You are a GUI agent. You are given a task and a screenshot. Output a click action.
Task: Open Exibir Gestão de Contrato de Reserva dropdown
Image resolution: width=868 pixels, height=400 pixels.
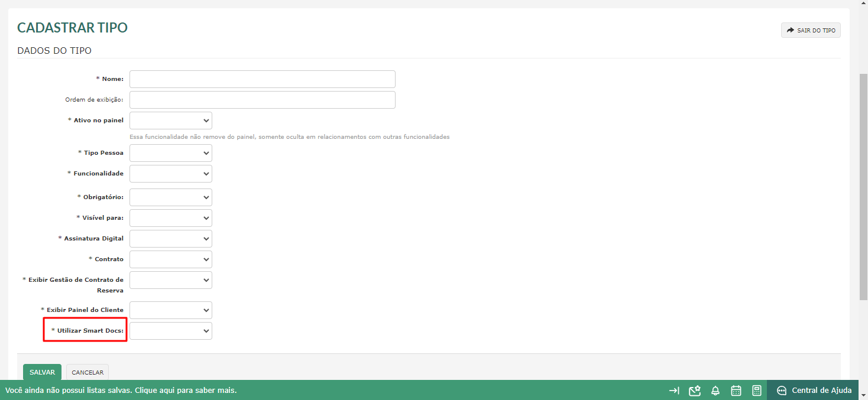171,280
